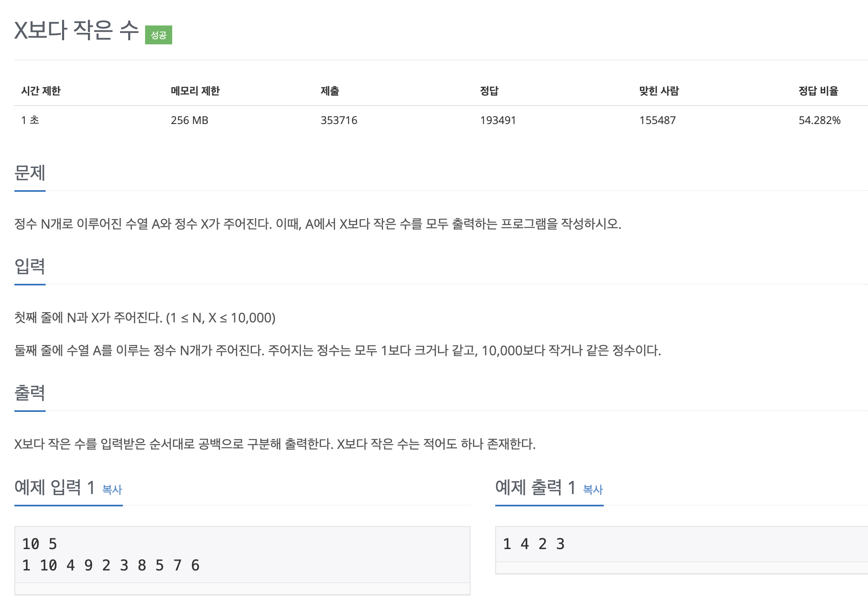Select the 입력 section heading

30,266
